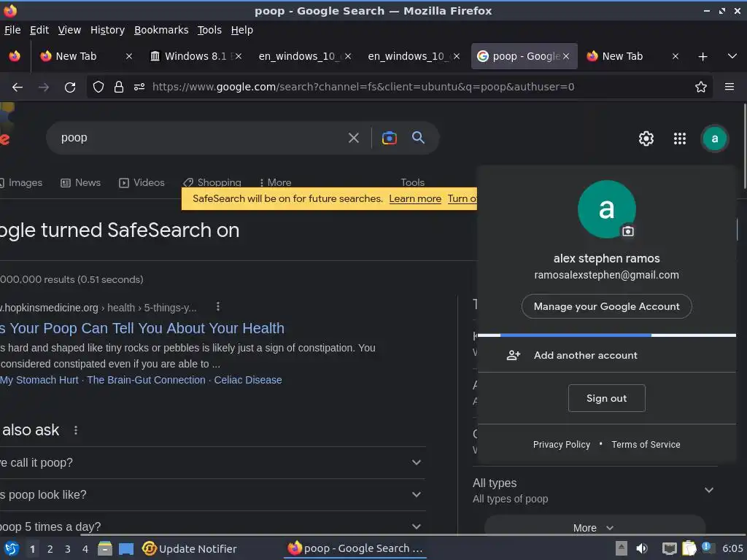Open The Brain-Gut Connection sitelink
Screen dimensions: 747x560
(x=146, y=380)
